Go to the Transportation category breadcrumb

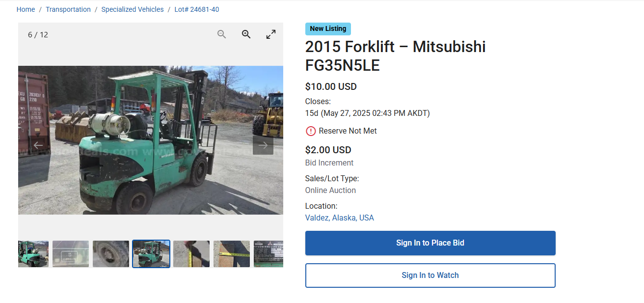tap(68, 9)
